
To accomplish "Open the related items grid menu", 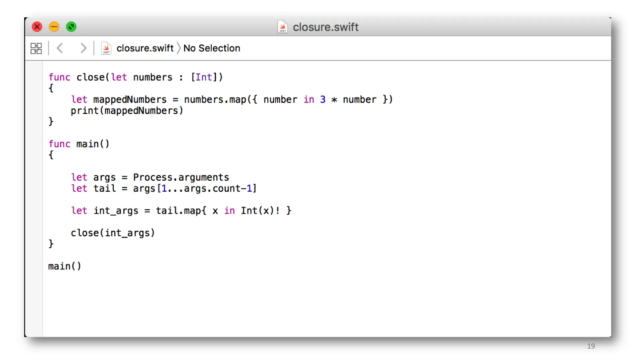I will (36, 48).
